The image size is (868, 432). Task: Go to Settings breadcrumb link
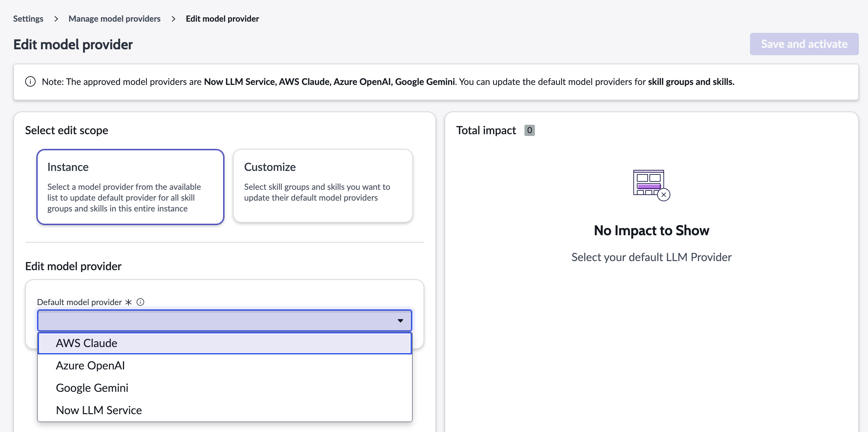[x=28, y=19]
